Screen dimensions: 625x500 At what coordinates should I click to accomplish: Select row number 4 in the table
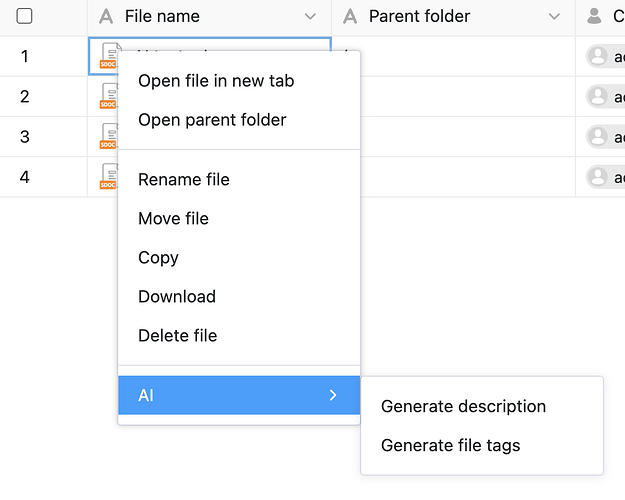[25, 177]
